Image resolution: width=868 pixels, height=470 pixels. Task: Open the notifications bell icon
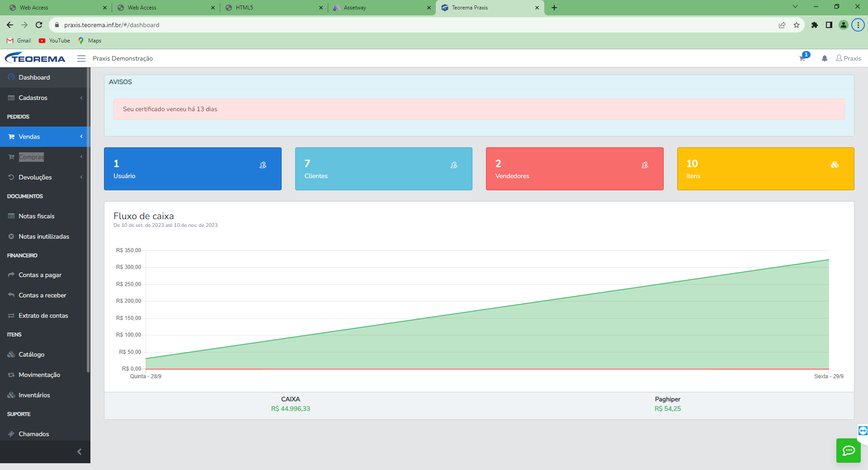coord(825,58)
